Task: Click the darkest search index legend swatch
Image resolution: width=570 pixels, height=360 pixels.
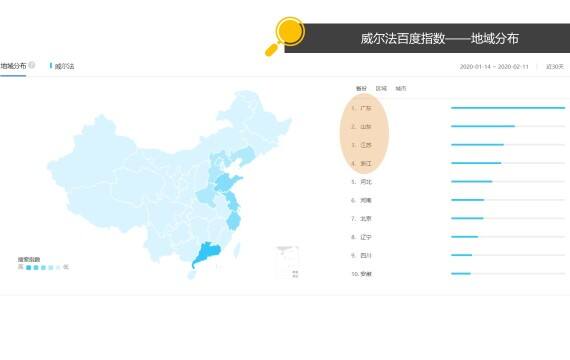Action: pyautogui.click(x=28, y=267)
